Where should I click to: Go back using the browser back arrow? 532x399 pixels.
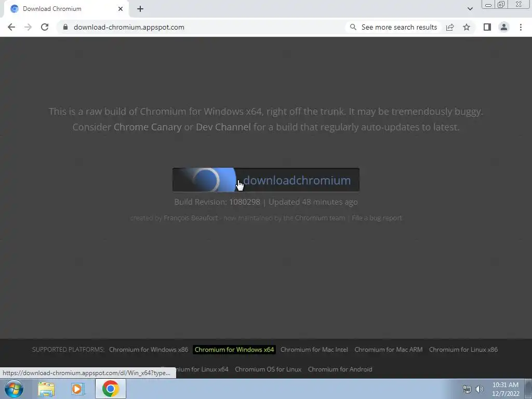click(x=11, y=27)
